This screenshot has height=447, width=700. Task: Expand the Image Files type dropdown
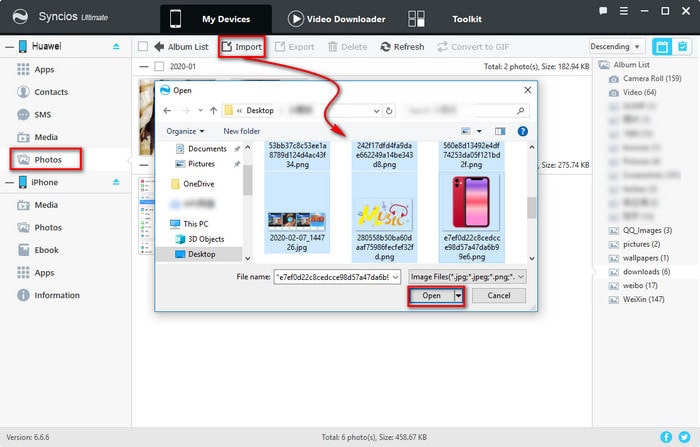tap(467, 275)
